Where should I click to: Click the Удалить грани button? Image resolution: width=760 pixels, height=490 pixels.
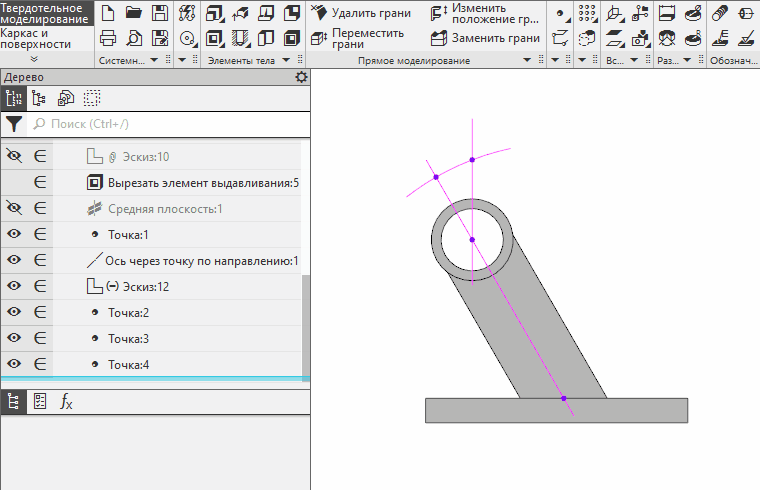(x=359, y=13)
